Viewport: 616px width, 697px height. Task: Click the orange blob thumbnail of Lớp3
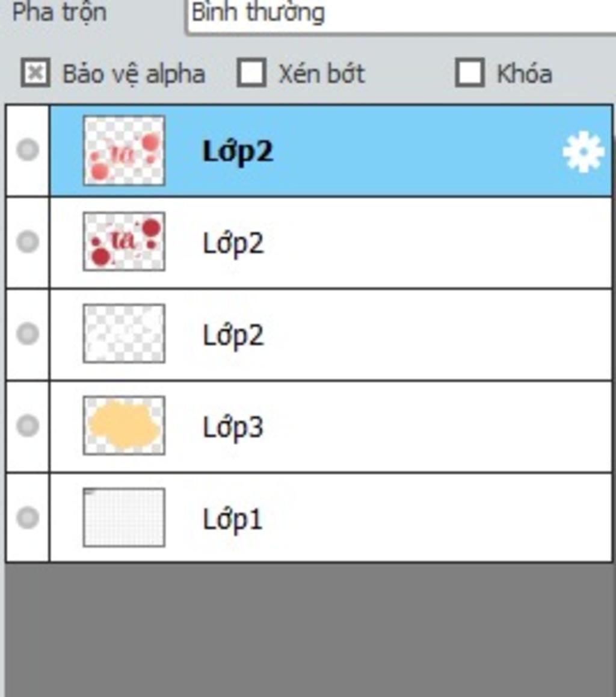124,426
